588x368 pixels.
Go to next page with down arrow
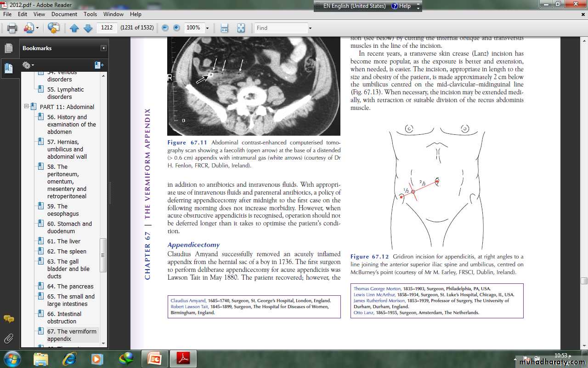tap(88, 28)
